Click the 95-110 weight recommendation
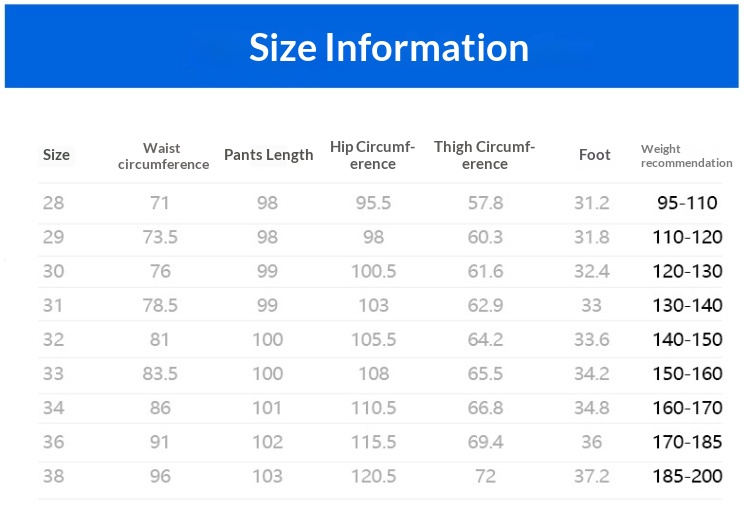The height and width of the screenshot is (506, 745). (x=687, y=203)
